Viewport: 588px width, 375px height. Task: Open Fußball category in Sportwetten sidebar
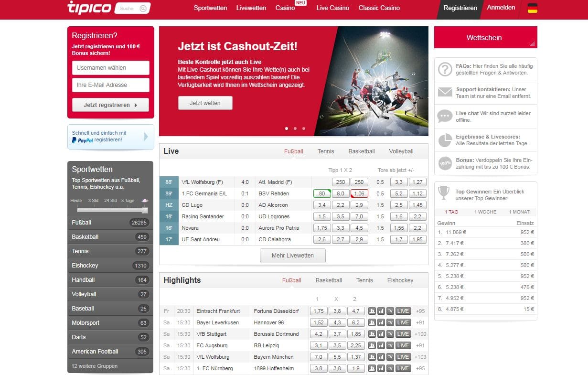click(x=110, y=223)
